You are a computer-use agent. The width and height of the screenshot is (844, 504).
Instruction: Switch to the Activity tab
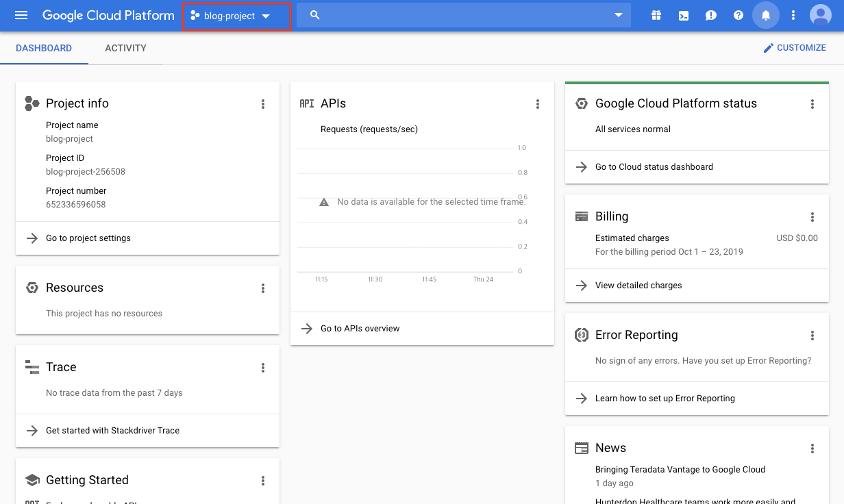point(125,48)
